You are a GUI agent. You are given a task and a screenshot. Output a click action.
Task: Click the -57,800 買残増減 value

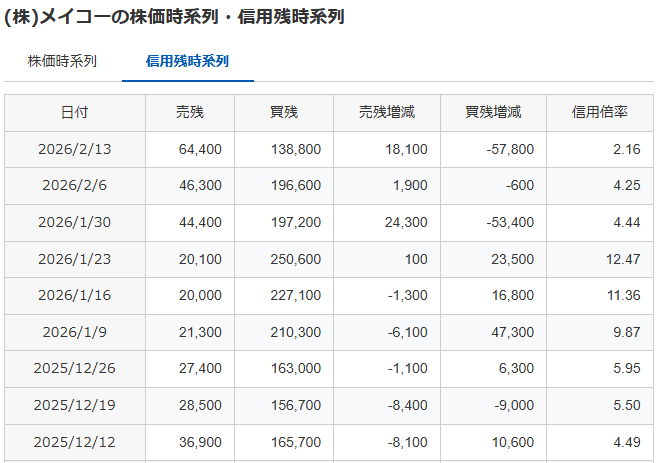click(508, 149)
